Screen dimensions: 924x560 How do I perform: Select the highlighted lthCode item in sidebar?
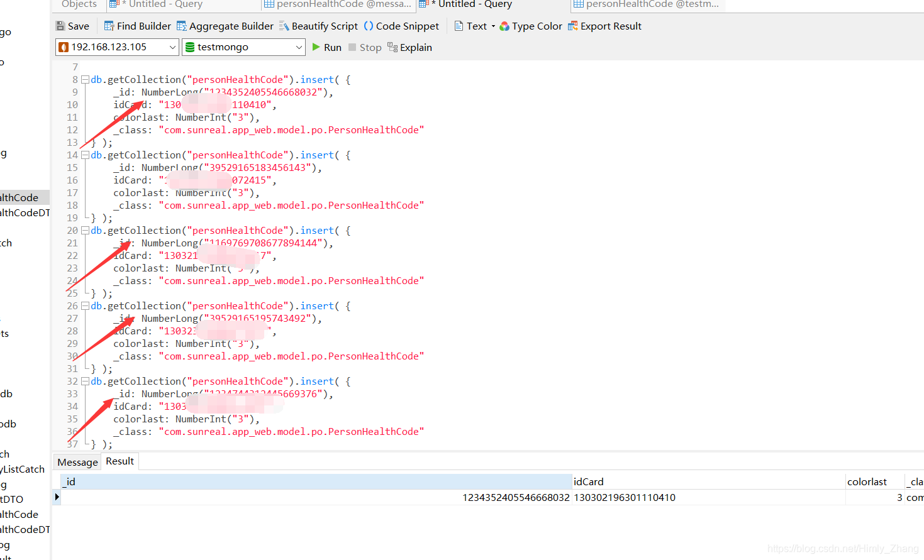[x=25, y=197]
